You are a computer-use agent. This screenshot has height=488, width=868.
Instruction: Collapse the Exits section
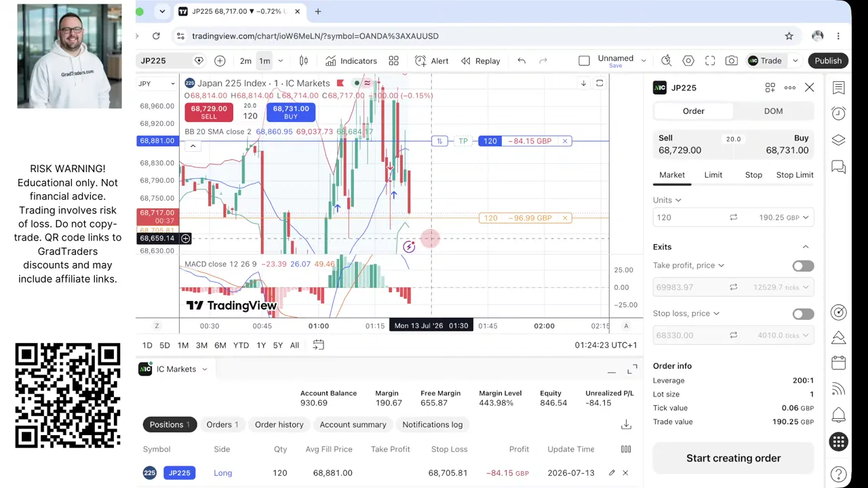[x=806, y=247]
